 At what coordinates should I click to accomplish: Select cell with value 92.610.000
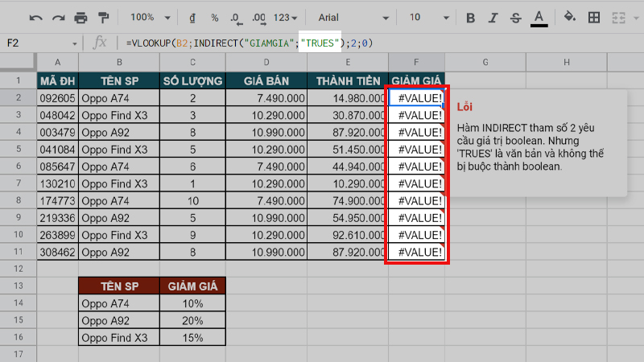(348, 235)
